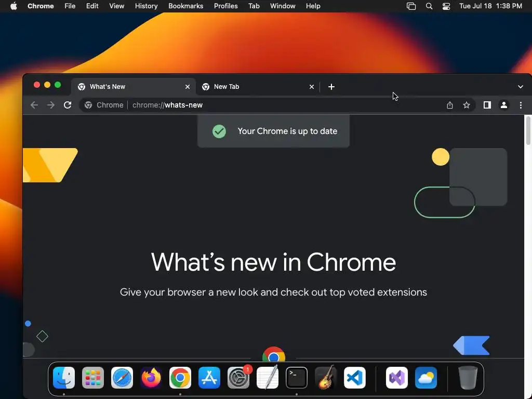Launch Firefox from the Dock
The image size is (532, 399).
click(151, 378)
